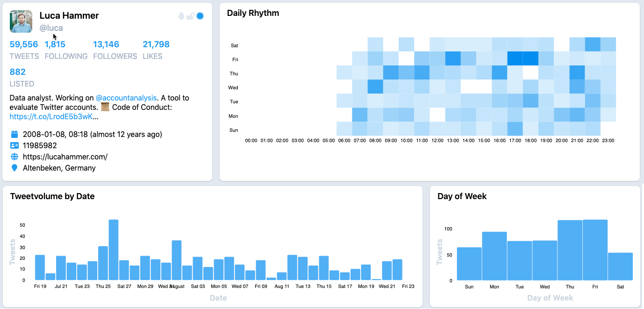
Task: Click the Friday 13:00 heatmap cell
Action: (453, 58)
